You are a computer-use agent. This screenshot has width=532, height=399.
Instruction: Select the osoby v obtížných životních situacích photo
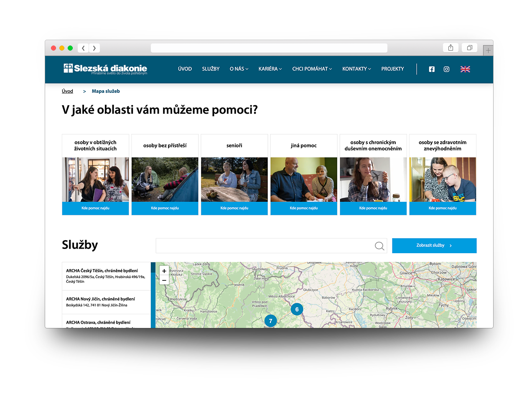(95, 180)
